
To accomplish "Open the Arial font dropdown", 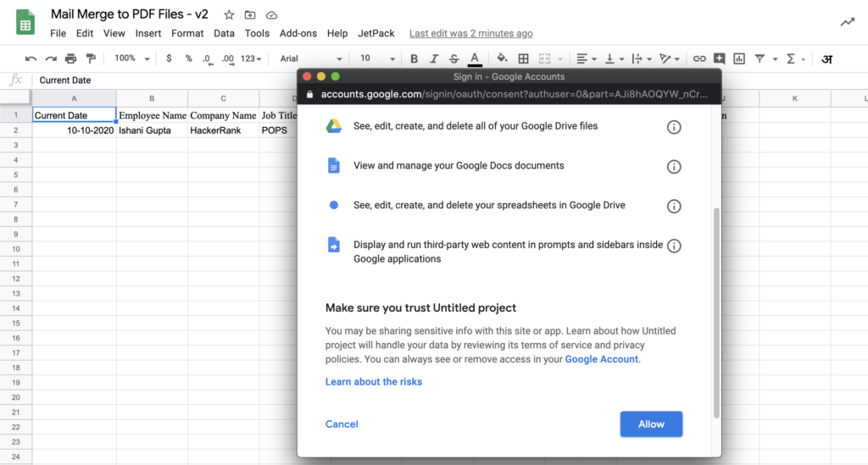I will click(311, 58).
